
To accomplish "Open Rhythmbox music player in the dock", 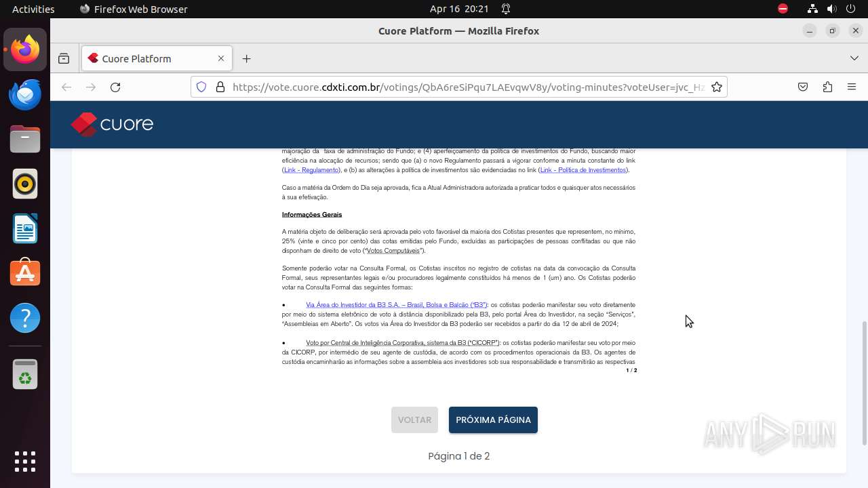I will click(x=25, y=184).
